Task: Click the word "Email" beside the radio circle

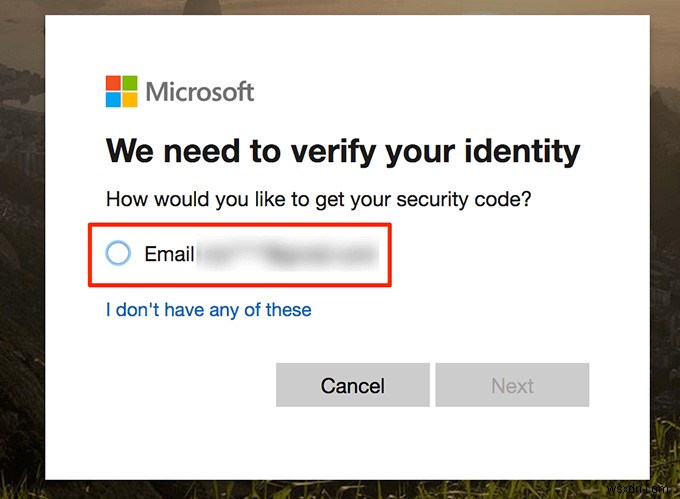Action: tap(169, 253)
